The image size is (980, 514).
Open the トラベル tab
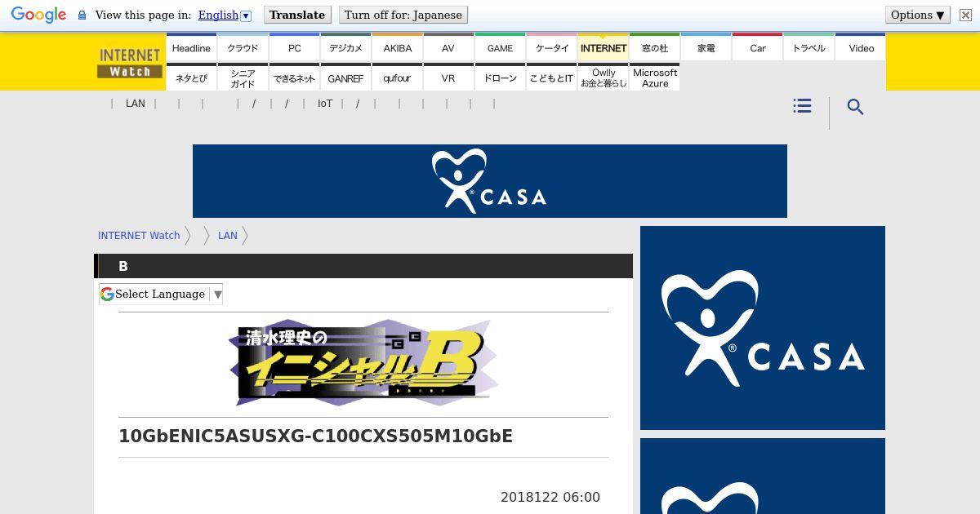(809, 48)
